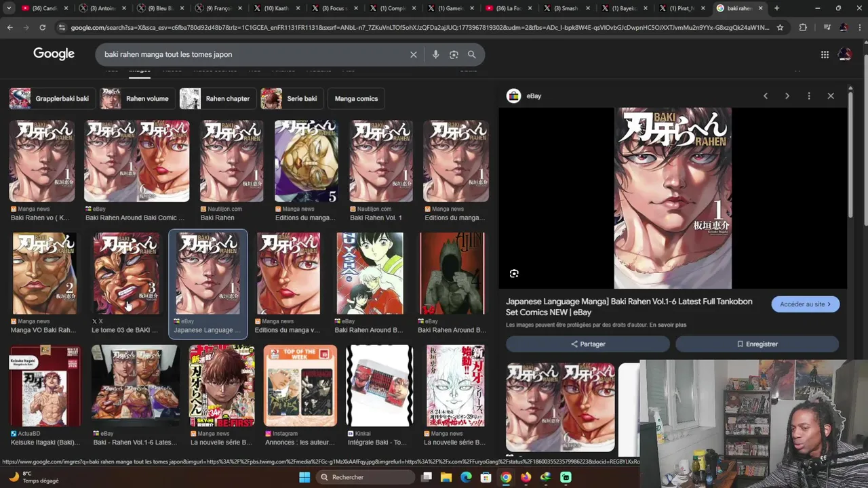
Task: Open the "Intégrale Baki" Kinkai thumbnail
Action: (379, 386)
